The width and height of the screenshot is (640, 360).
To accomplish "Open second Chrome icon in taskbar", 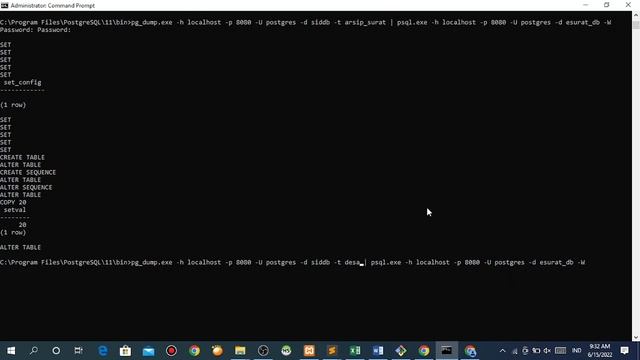I will 424,351.
